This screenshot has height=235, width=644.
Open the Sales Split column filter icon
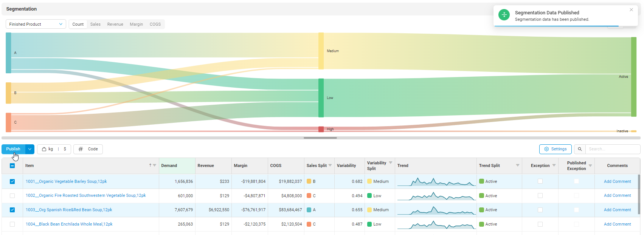point(330,165)
